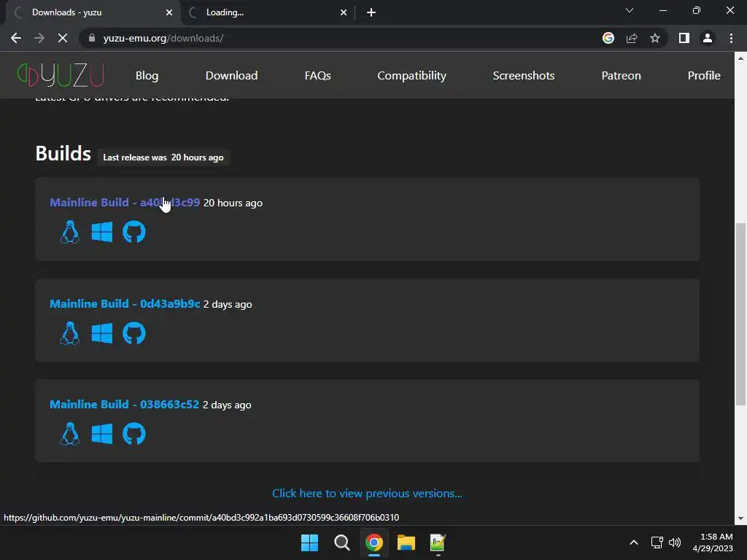Open Mainline Build - 038663c52 link
Viewport: 747px width, 560px height.
point(124,404)
